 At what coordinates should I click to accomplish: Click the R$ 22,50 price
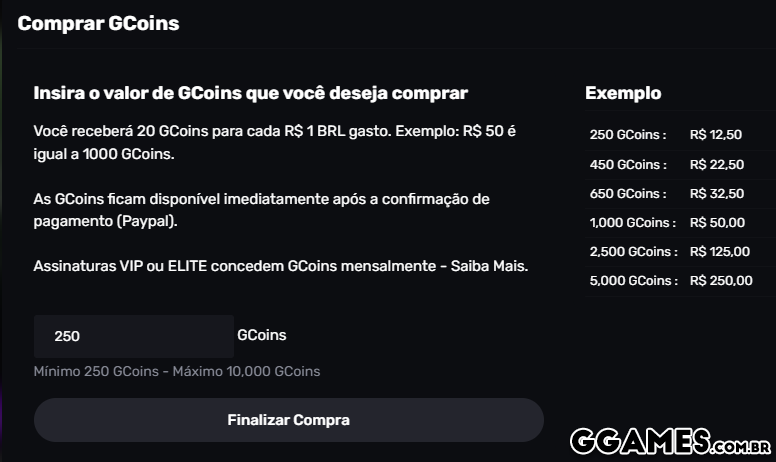716,164
